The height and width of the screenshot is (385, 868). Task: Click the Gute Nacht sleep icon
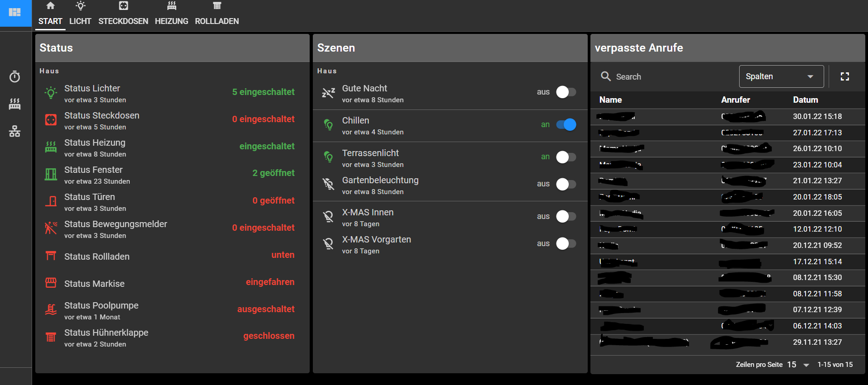[328, 93]
